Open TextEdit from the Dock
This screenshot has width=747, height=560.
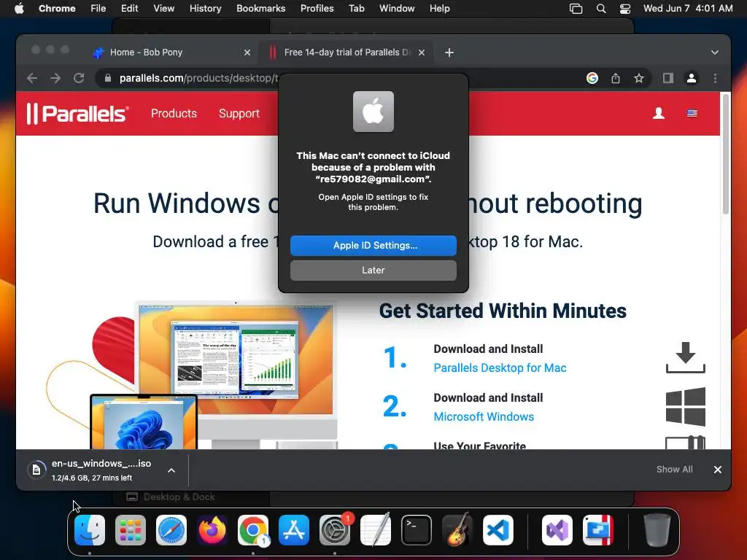coord(376,530)
